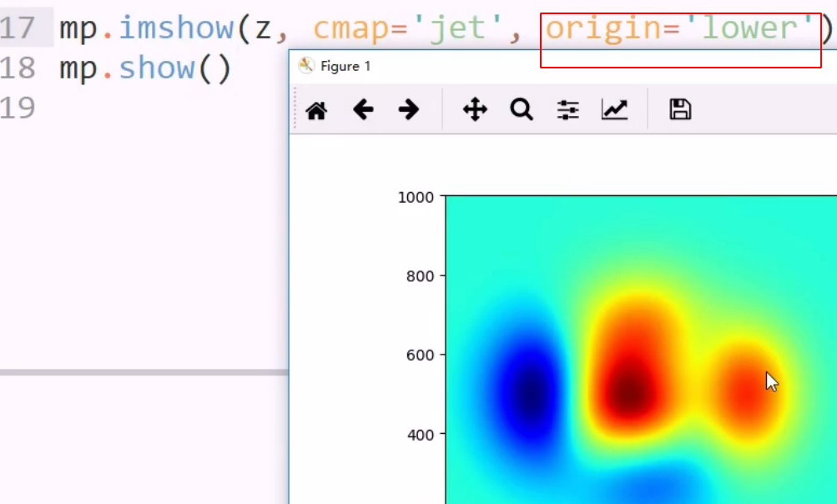Open Configure subplots sliders icon

pyautogui.click(x=568, y=110)
